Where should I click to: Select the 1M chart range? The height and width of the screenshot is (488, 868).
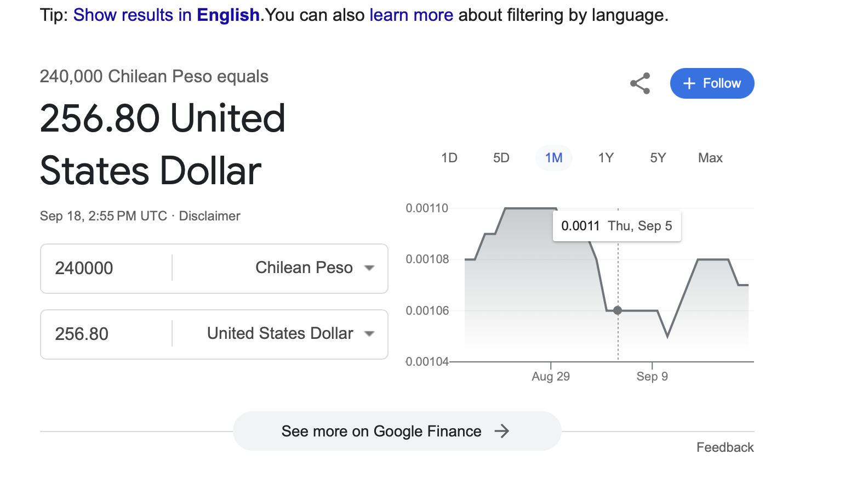[x=554, y=158]
